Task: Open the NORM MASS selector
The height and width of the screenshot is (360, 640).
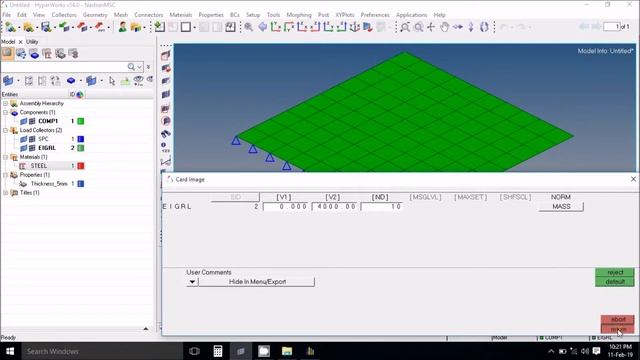Action: [561, 207]
